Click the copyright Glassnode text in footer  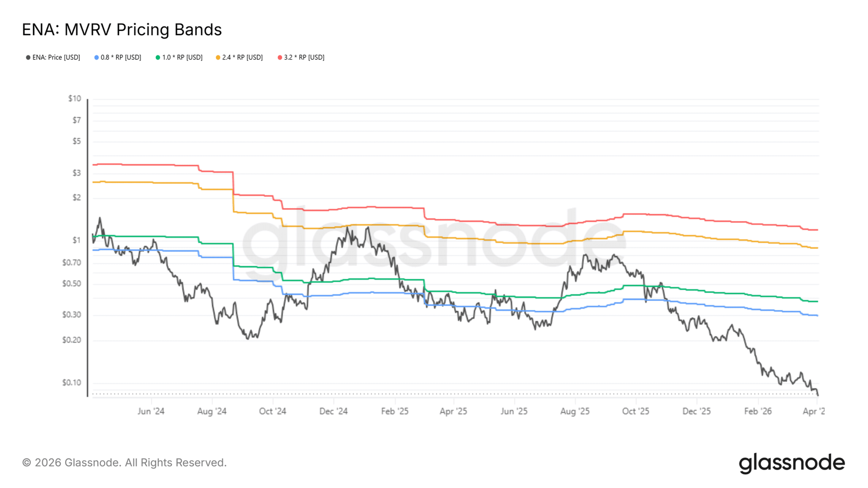point(124,463)
